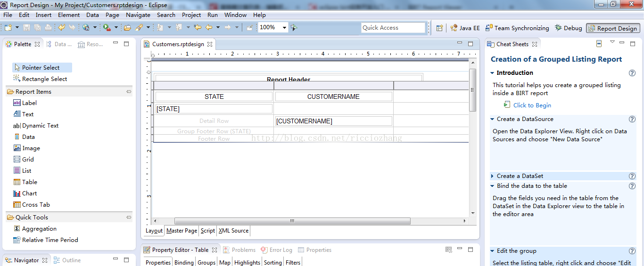This screenshot has width=644, height=266.
Task: Switch to the Java EE perspective
Action: coord(465,28)
